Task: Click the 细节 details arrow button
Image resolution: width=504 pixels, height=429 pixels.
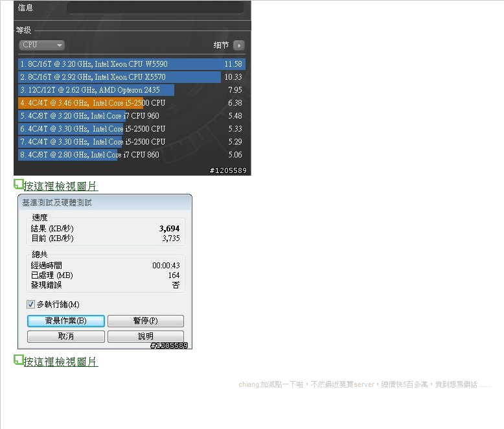Action: click(239, 45)
